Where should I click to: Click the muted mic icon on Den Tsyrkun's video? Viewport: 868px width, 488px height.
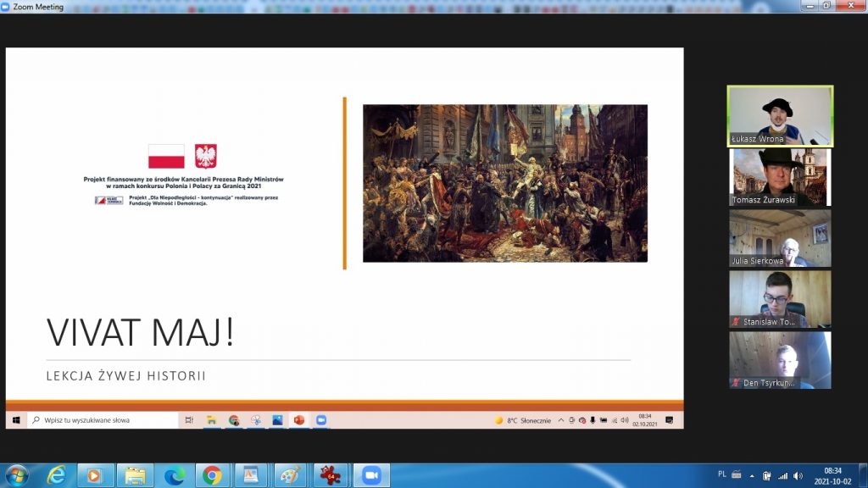735,383
